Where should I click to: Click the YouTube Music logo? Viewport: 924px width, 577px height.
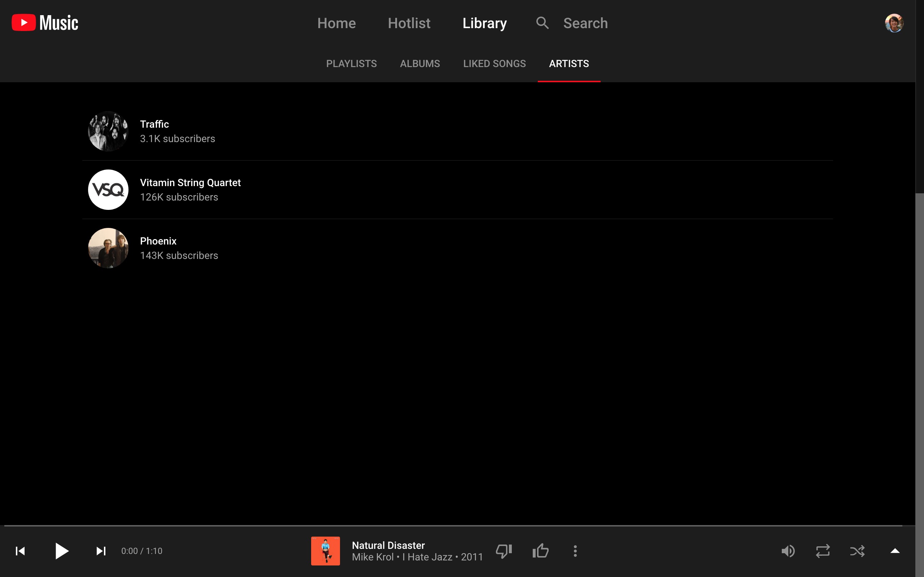(45, 23)
